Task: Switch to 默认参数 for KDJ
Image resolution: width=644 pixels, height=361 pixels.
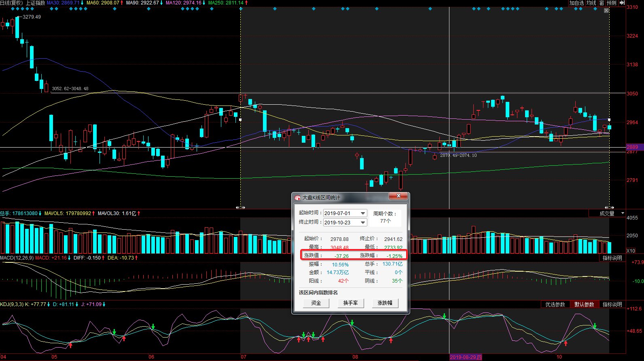Action: 584,304
